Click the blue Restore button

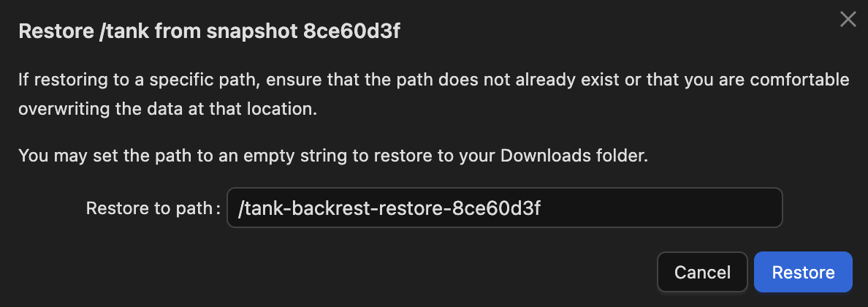(803, 272)
